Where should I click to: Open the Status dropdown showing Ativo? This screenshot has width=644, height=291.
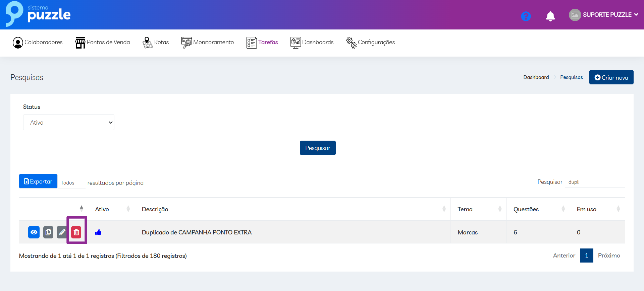coord(69,122)
